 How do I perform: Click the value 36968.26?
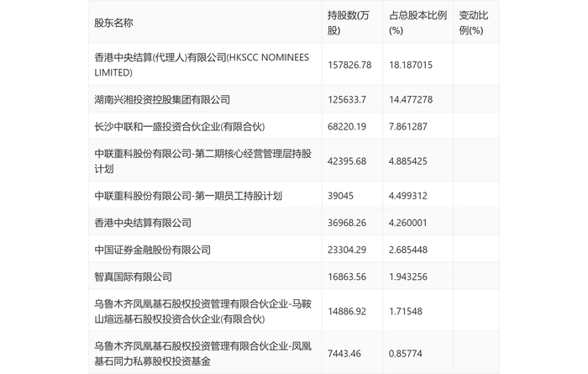pyautogui.click(x=347, y=223)
